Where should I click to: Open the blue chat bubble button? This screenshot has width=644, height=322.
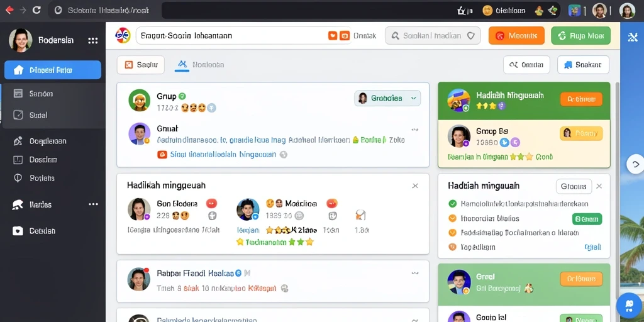click(630, 306)
